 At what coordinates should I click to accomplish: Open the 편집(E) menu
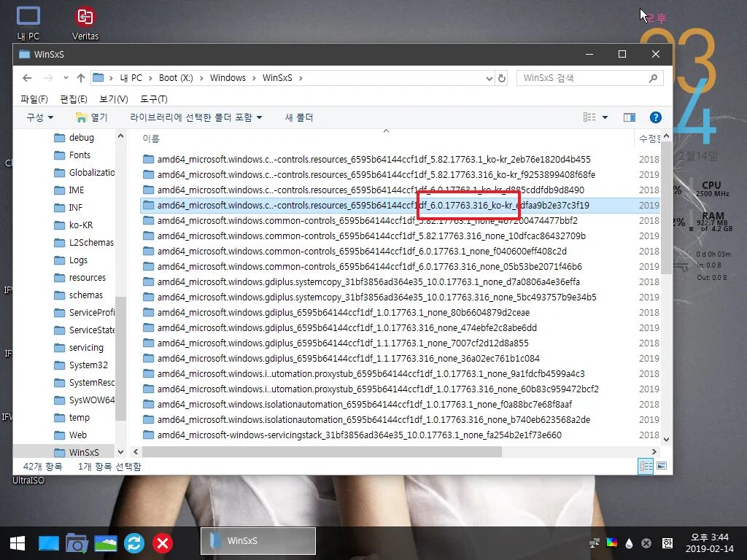(74, 99)
